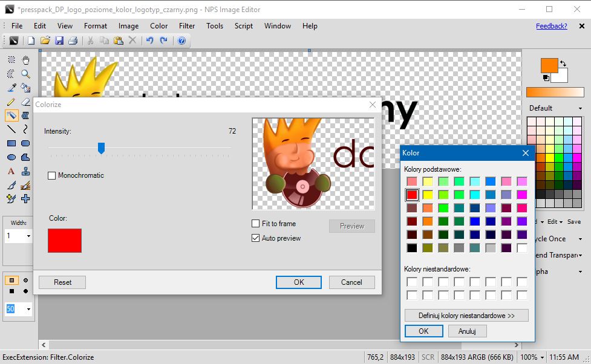The image size is (591, 364).
Task: Open the Image menu
Action: tap(128, 26)
